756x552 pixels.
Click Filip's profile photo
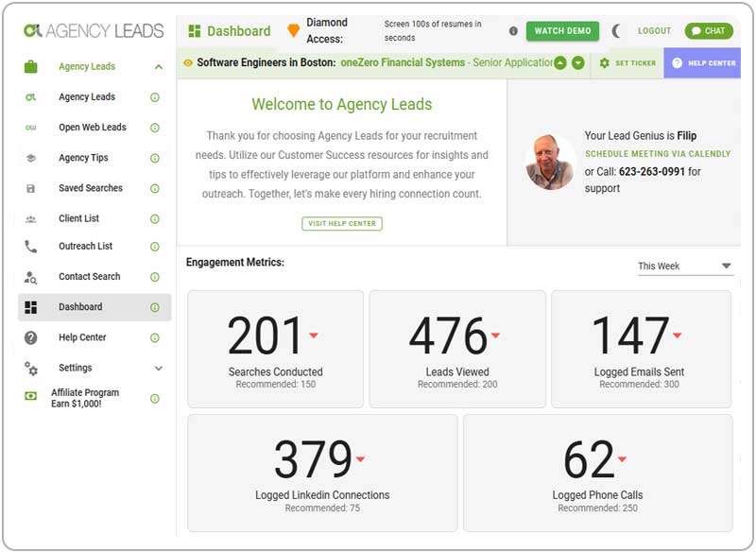coord(550,162)
